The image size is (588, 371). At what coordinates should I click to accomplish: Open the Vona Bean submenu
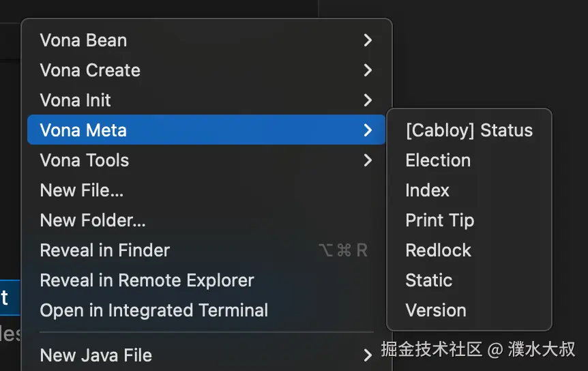point(84,40)
